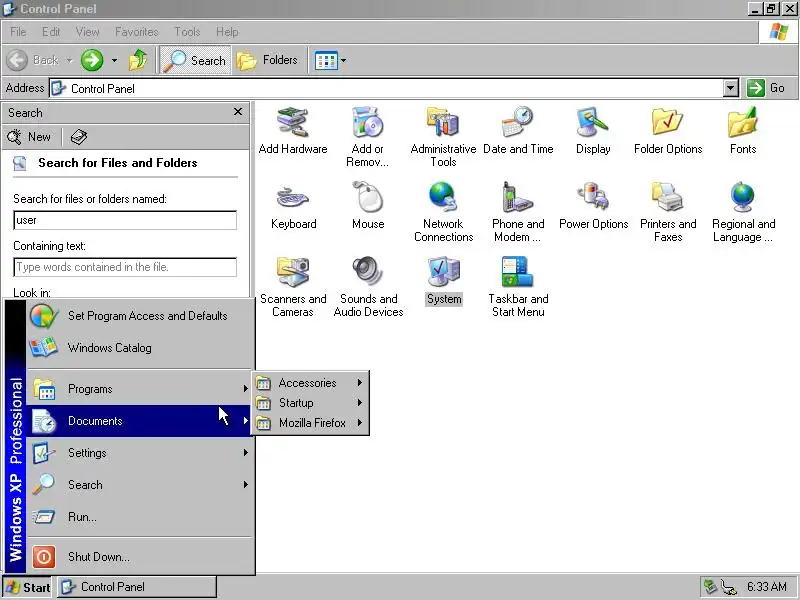This screenshot has width=800, height=600.
Task: Open Power Options icon
Action: (593, 206)
